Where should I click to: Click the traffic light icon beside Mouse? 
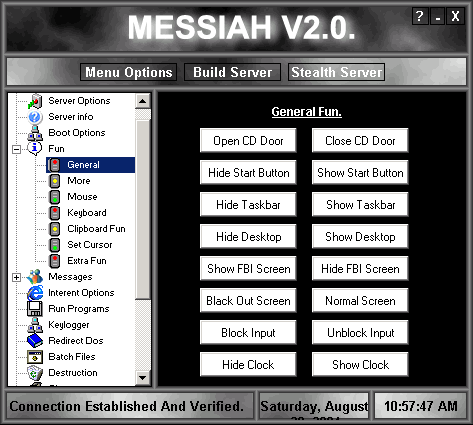55,197
